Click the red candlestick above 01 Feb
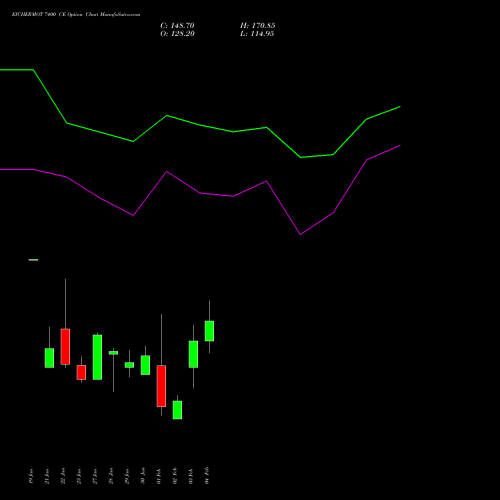The image size is (500, 500). pyautogui.click(x=161, y=386)
